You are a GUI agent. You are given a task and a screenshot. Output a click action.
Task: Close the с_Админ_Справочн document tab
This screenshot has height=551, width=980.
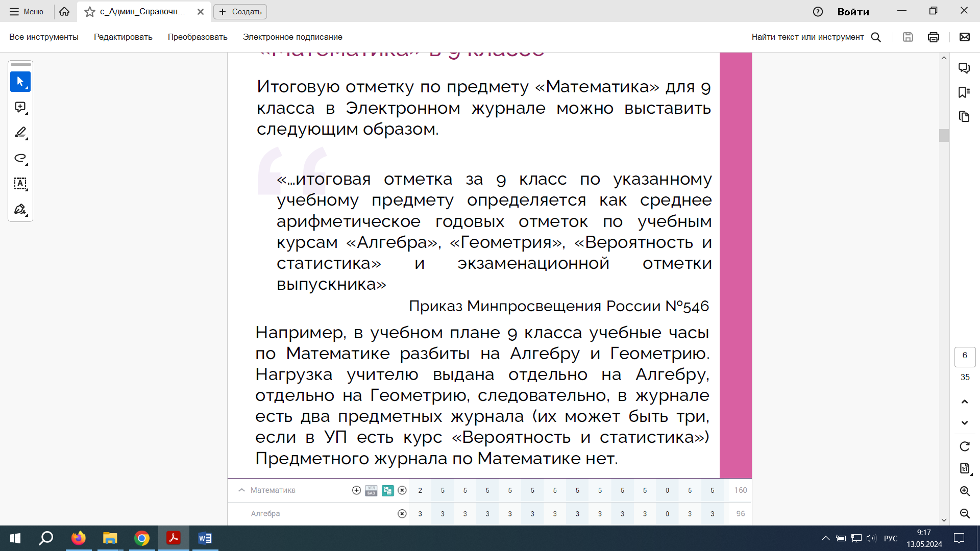201,11
